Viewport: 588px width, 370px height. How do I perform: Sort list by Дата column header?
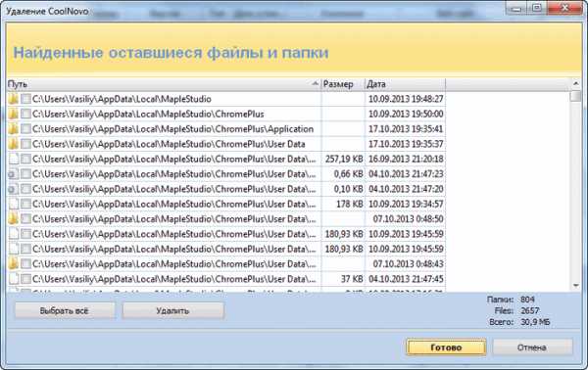(405, 84)
